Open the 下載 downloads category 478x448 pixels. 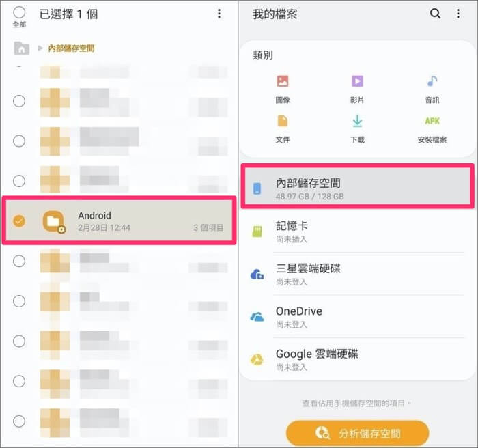356,128
